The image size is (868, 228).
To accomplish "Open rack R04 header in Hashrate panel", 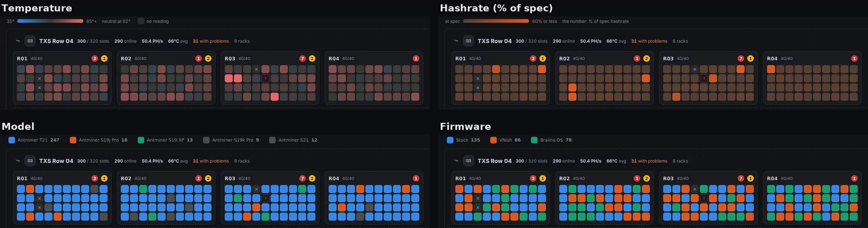I will 812,59.
